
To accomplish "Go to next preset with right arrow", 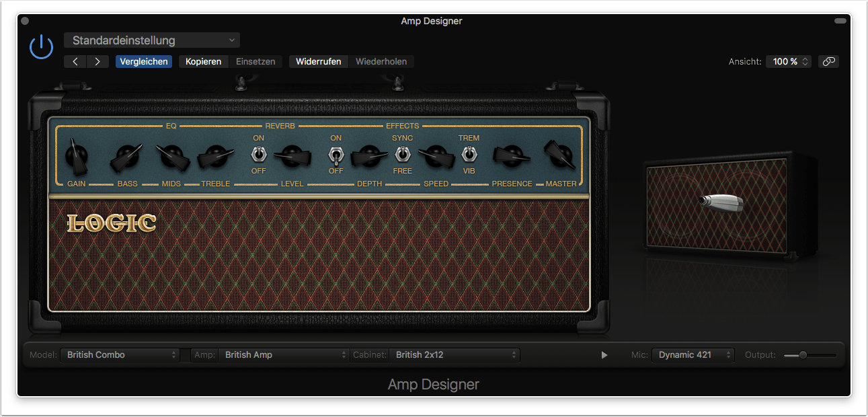I will click(x=97, y=61).
